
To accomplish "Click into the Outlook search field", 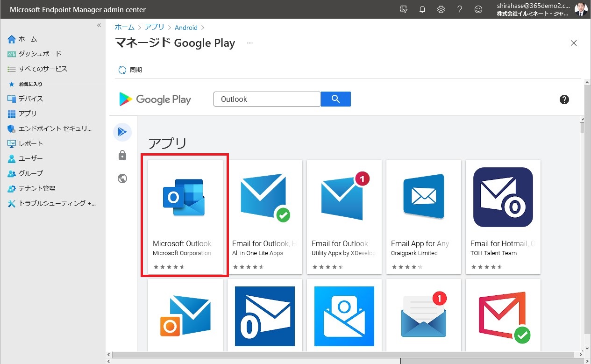I will pyautogui.click(x=267, y=99).
